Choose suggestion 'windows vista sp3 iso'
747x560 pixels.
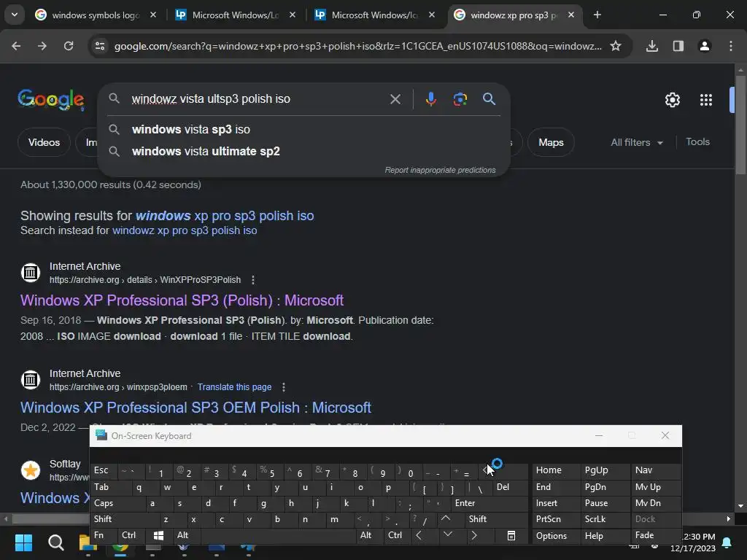click(x=303, y=130)
